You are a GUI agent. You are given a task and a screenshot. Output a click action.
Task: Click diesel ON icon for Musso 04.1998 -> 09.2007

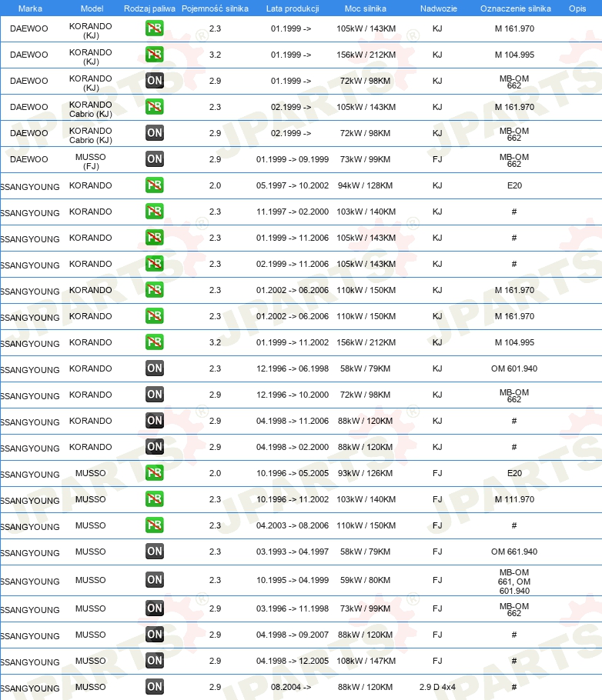(155, 635)
